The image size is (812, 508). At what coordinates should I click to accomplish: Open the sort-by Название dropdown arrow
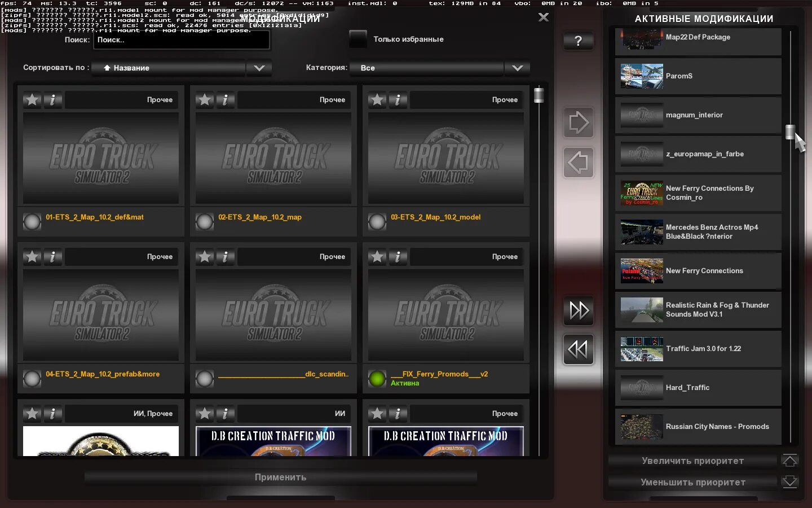pyautogui.click(x=259, y=68)
